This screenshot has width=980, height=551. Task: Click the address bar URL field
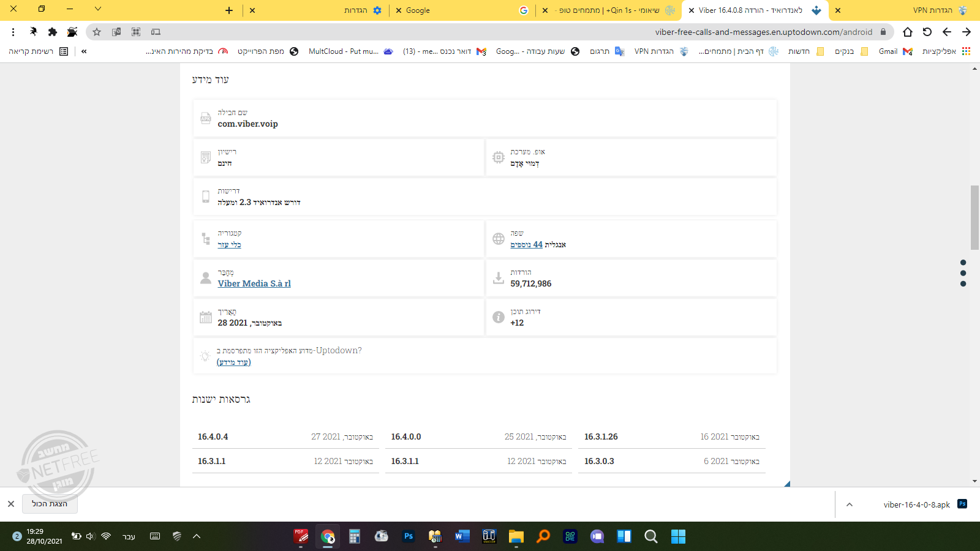click(x=763, y=32)
